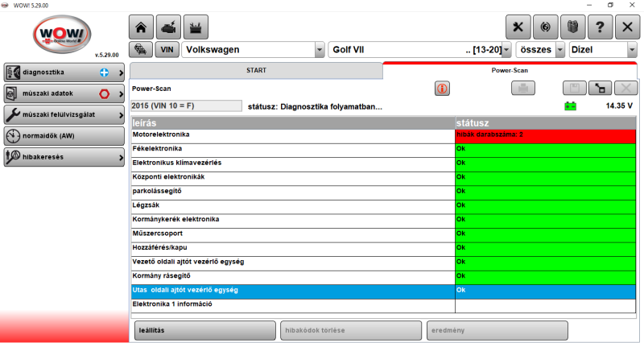The image size is (644, 343).
Task: Click Ok status of Fékelektronika
Action: tap(546, 151)
